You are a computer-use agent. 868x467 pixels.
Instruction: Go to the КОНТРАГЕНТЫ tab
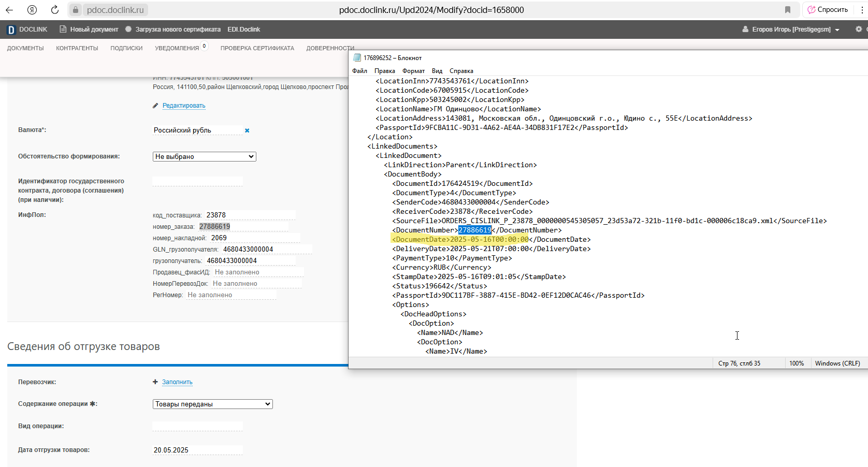pyautogui.click(x=77, y=48)
